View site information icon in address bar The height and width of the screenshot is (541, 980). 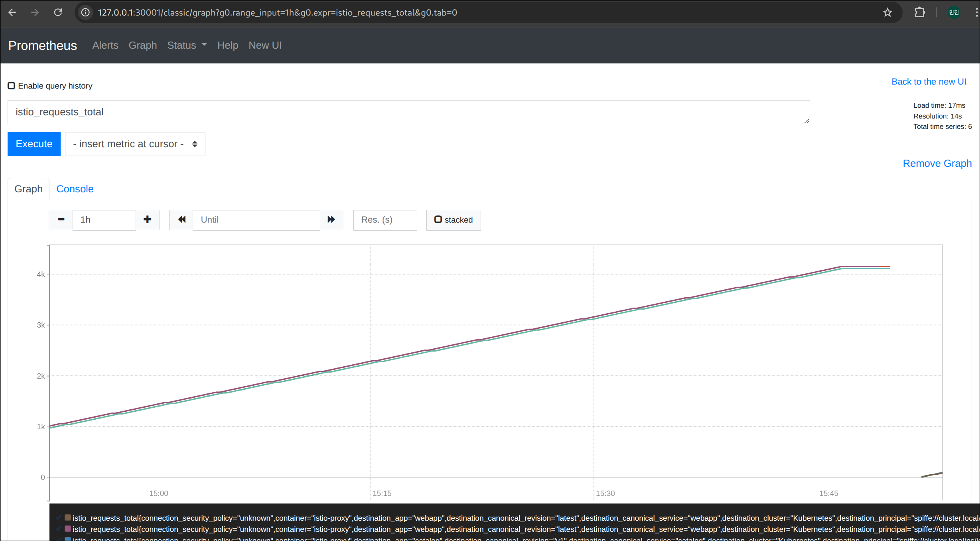[85, 12]
